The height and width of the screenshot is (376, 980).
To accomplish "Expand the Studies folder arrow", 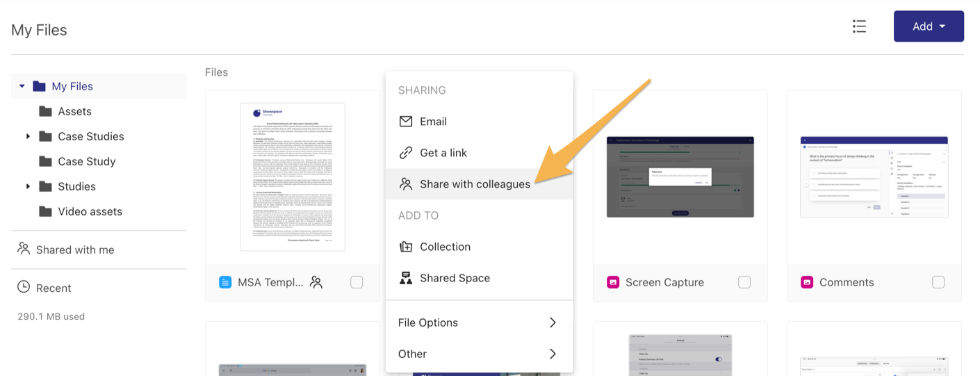I will [28, 186].
